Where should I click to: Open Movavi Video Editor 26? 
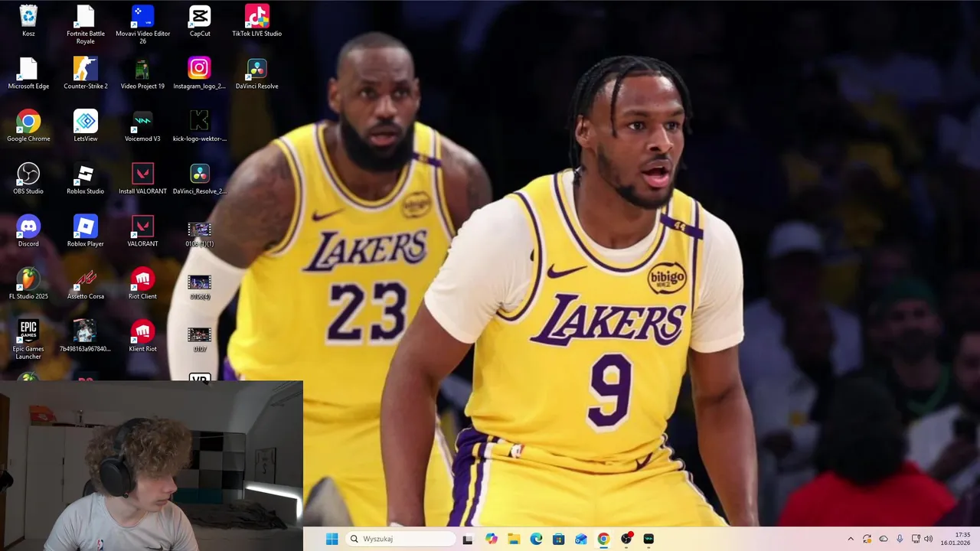142,24
